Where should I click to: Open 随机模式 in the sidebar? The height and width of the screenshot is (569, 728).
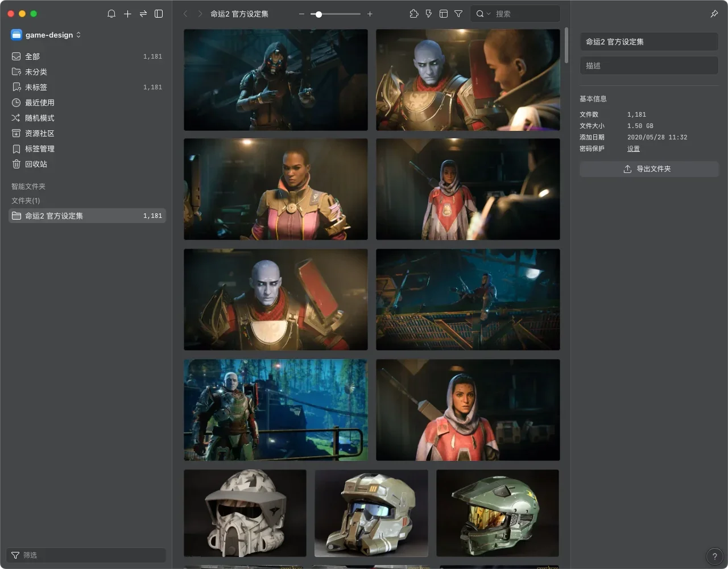(87, 118)
